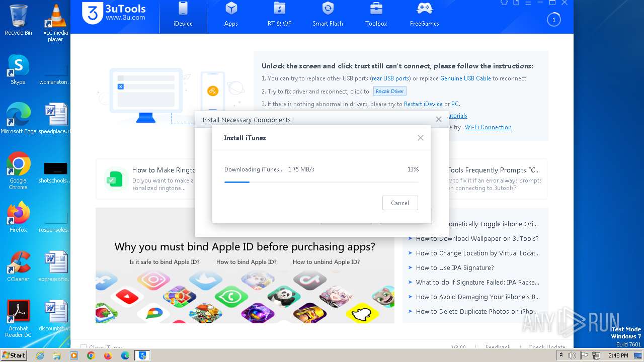Click the taskbar clock showing 2:48 PM
This screenshot has width=644, height=362.
(618, 355)
